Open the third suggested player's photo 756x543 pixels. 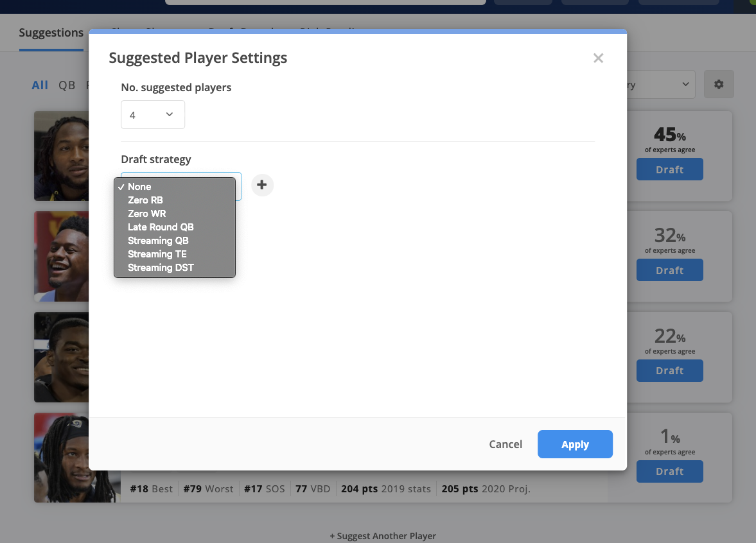[61, 358]
